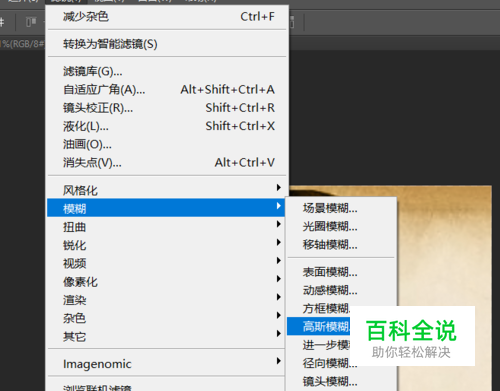Expand the 杂色 submenu
The width and height of the screenshot is (500, 391).
pyautogui.click(x=166, y=318)
